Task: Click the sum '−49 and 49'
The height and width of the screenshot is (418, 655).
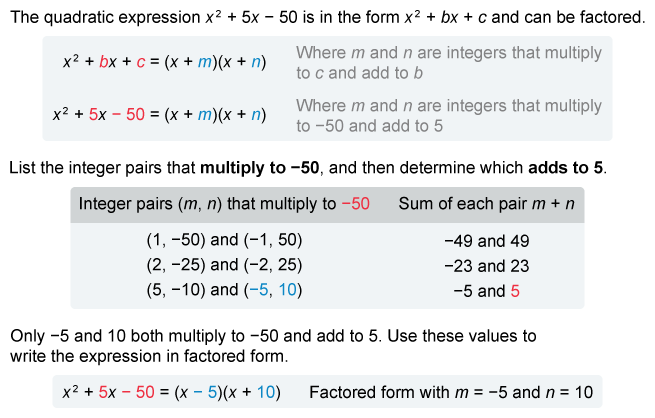Action: [486, 240]
